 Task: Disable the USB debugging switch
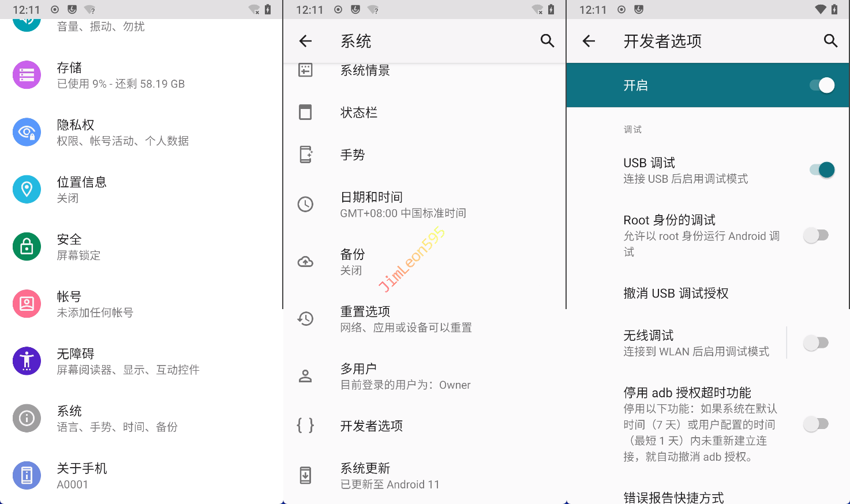[822, 170]
